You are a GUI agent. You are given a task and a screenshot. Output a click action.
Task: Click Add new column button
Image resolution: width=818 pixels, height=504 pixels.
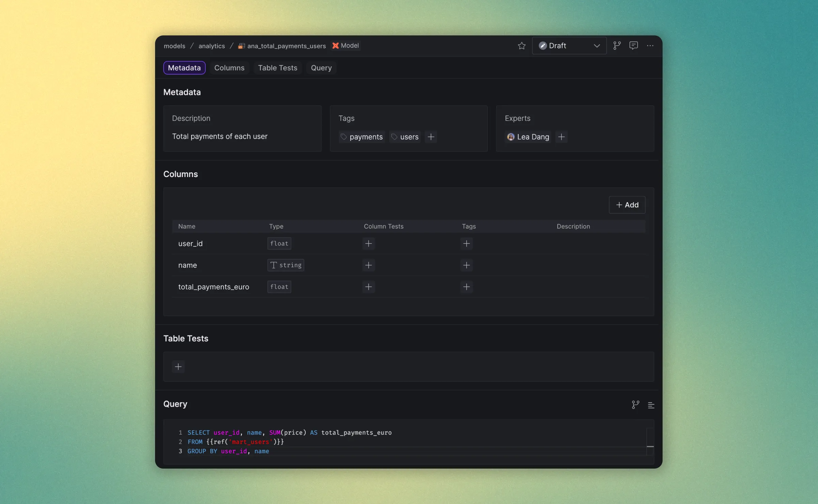(627, 204)
